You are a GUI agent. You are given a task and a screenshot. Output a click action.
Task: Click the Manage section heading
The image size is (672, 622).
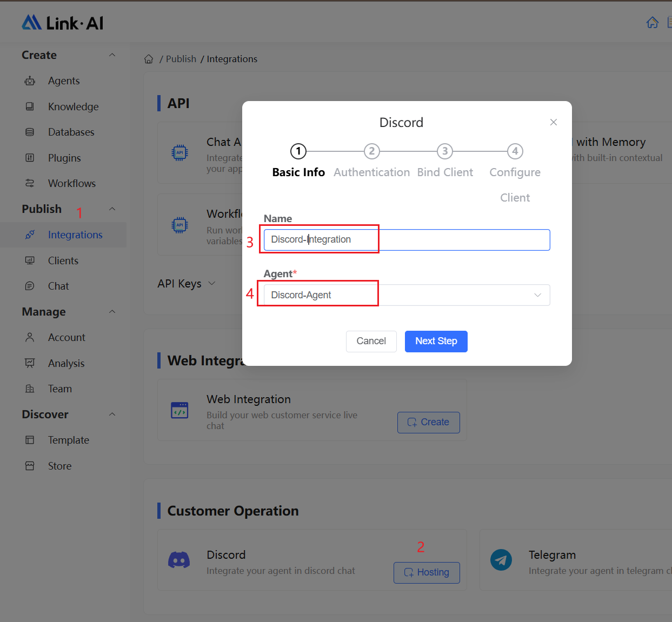pyautogui.click(x=44, y=312)
